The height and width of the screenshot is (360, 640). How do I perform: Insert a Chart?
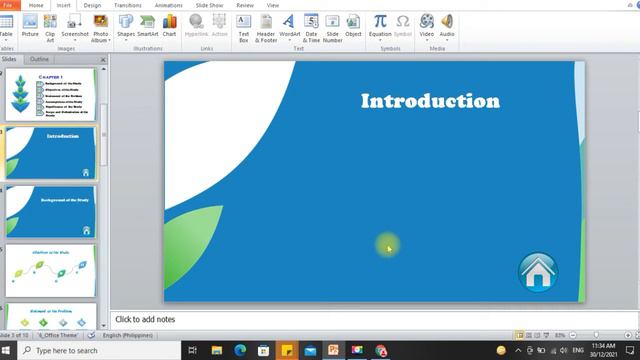pos(169,26)
